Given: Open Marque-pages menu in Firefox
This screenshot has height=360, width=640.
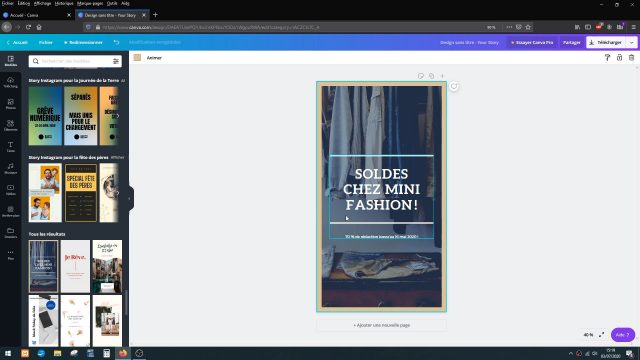Looking at the screenshot, I should pos(90,3).
